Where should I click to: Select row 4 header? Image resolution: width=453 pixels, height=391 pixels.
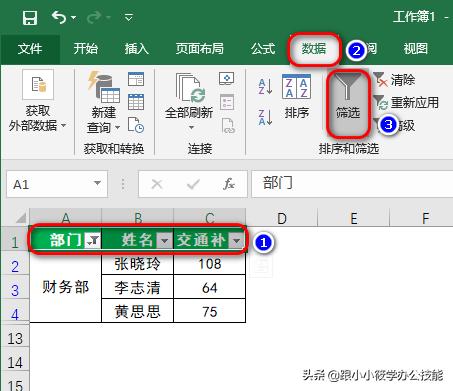point(15,311)
